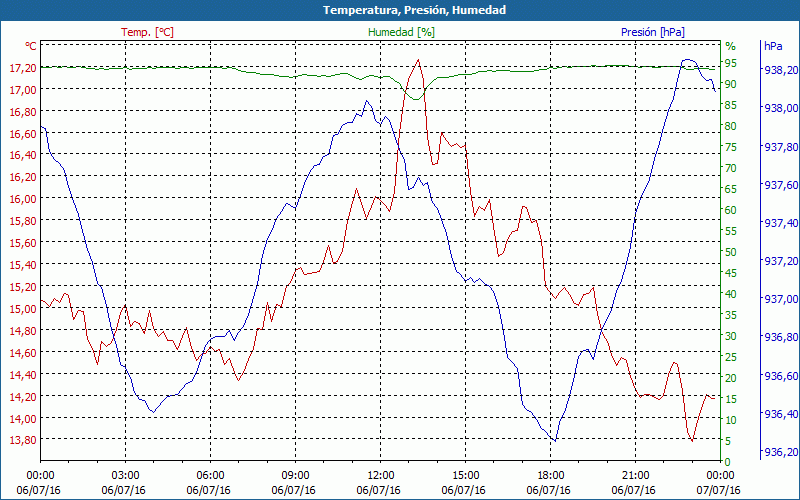This screenshot has width=800, height=500.
Task: Click temperature axis value 17,20
Action: 23,68
